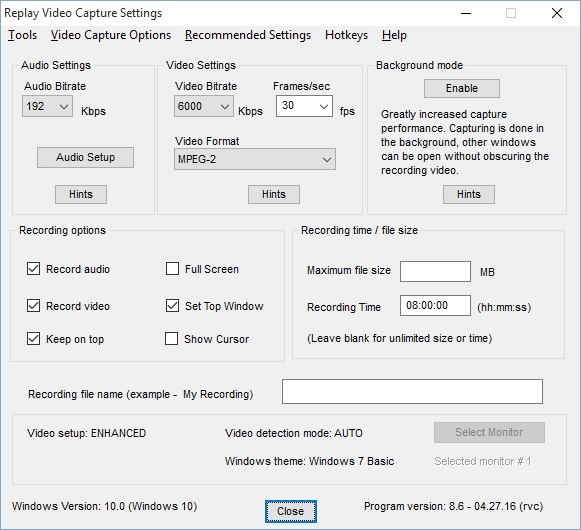Click Selected monitor # 1 text

(483, 461)
